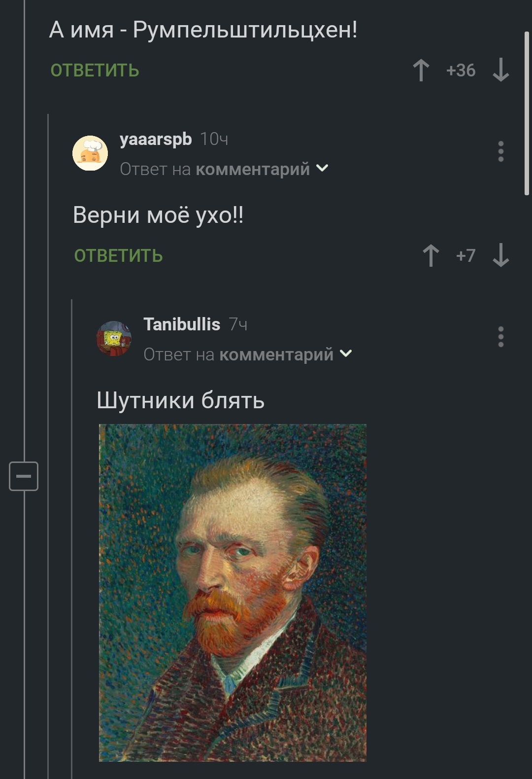Open 'комментарий' link in yaaarspb's reply

point(253,169)
